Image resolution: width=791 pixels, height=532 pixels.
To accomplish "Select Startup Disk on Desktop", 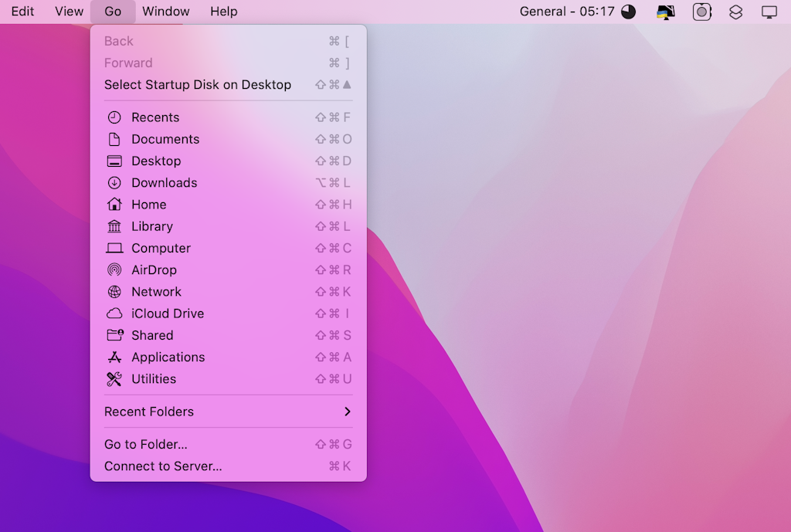I will coord(196,85).
